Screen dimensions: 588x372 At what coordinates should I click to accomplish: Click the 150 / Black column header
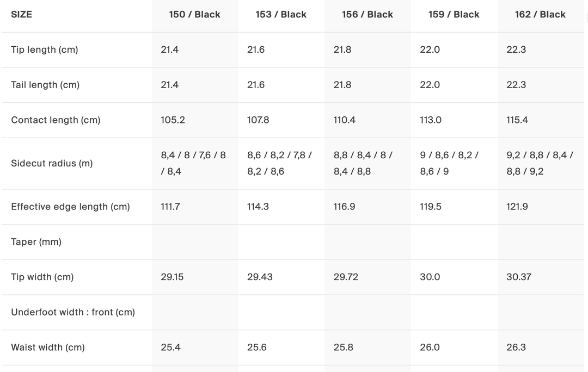194,15
